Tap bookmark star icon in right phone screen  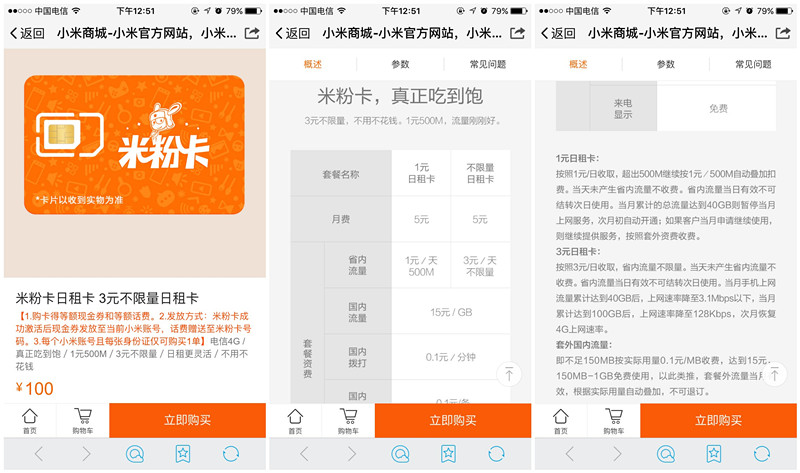pyautogui.click(x=713, y=454)
